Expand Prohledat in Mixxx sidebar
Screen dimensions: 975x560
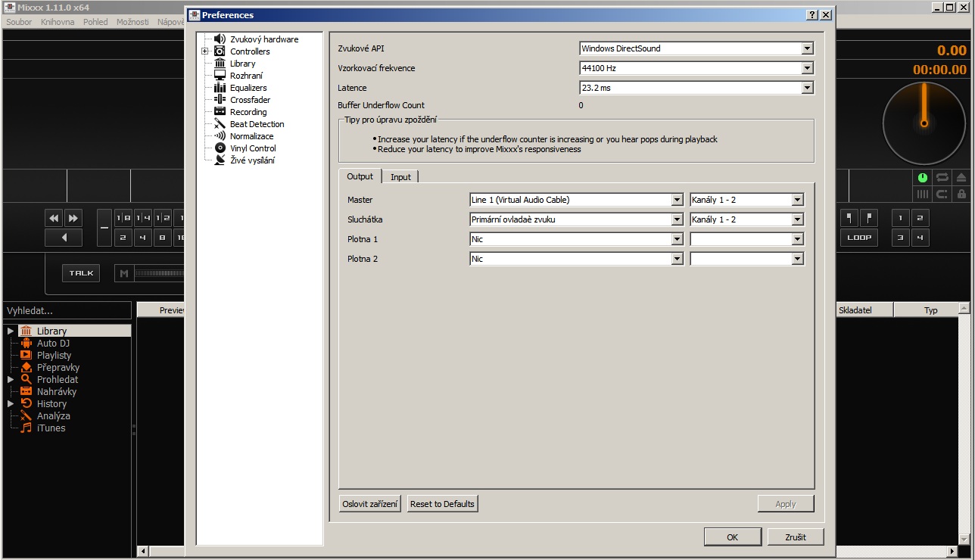[11, 379]
